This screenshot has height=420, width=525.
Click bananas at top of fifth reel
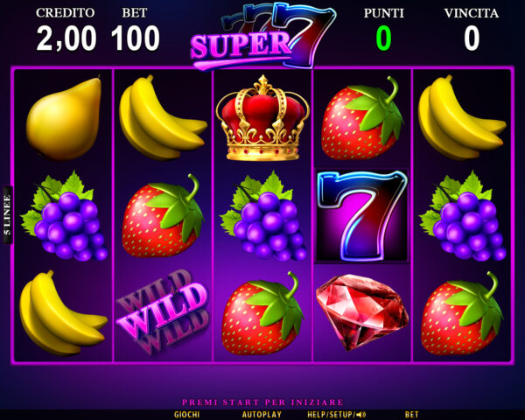tap(462, 117)
